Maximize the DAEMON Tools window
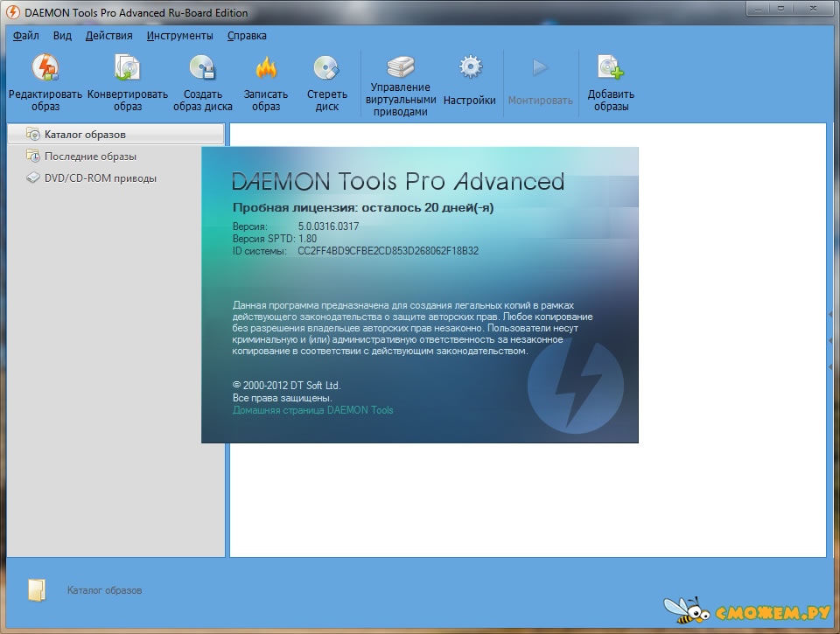 pos(781,9)
